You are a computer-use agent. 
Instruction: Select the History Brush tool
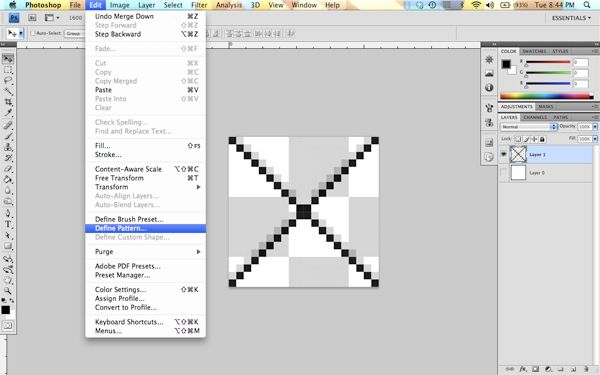pyautogui.click(x=8, y=158)
